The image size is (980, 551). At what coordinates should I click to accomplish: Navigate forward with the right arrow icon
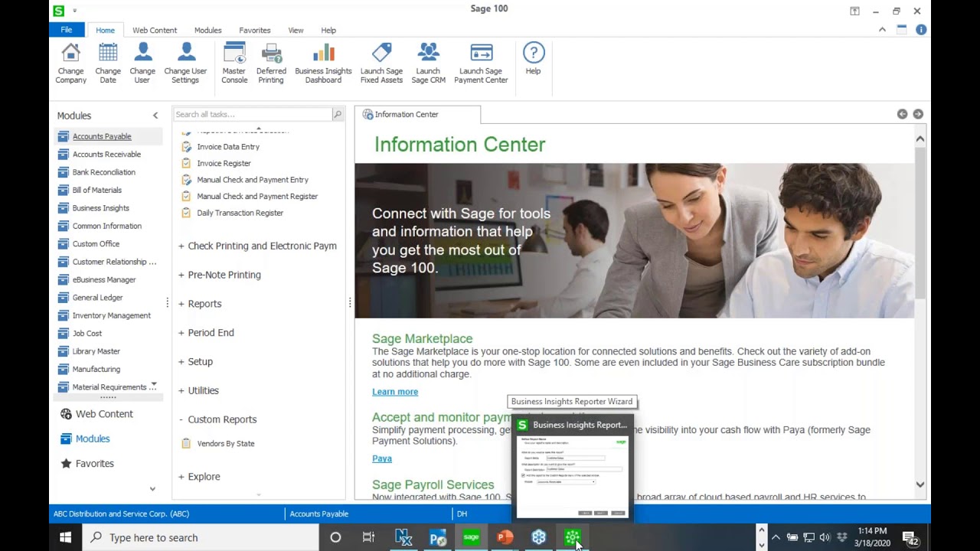click(x=918, y=114)
